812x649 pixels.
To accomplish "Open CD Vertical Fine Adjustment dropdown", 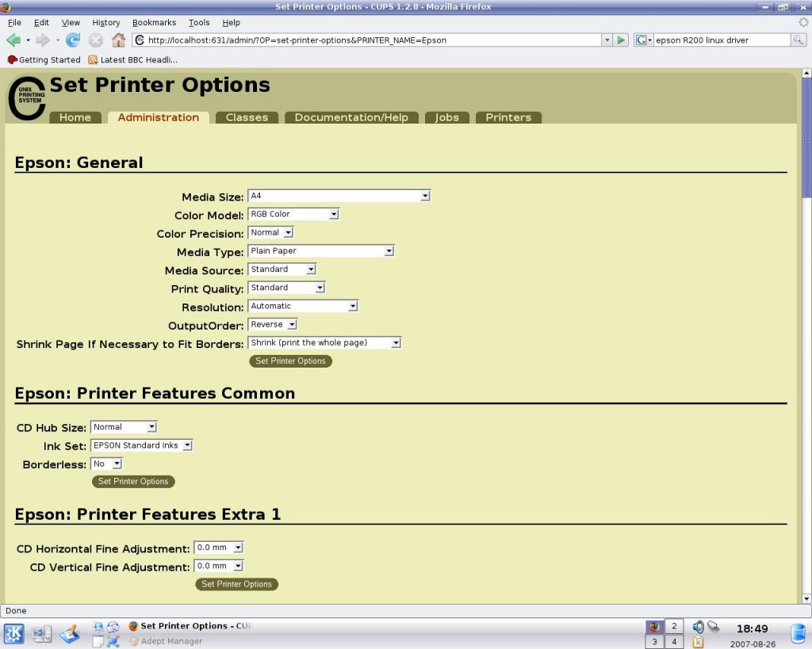I will point(219,566).
